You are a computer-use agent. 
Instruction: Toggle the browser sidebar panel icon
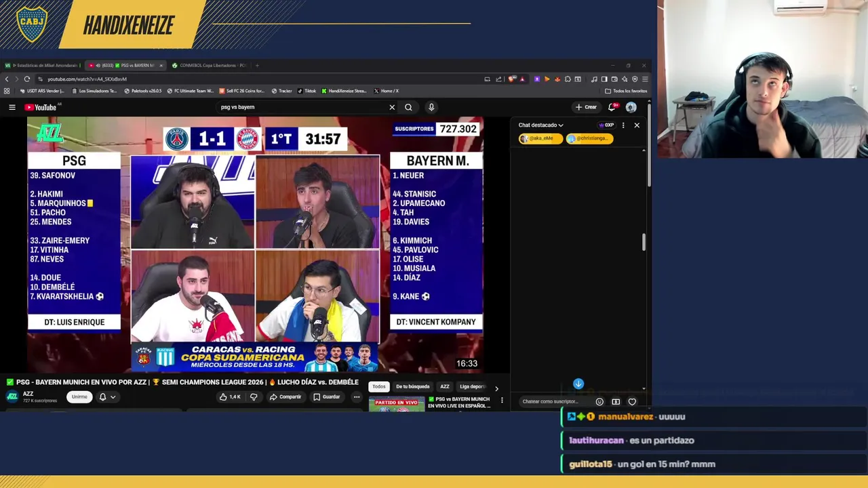coord(604,79)
